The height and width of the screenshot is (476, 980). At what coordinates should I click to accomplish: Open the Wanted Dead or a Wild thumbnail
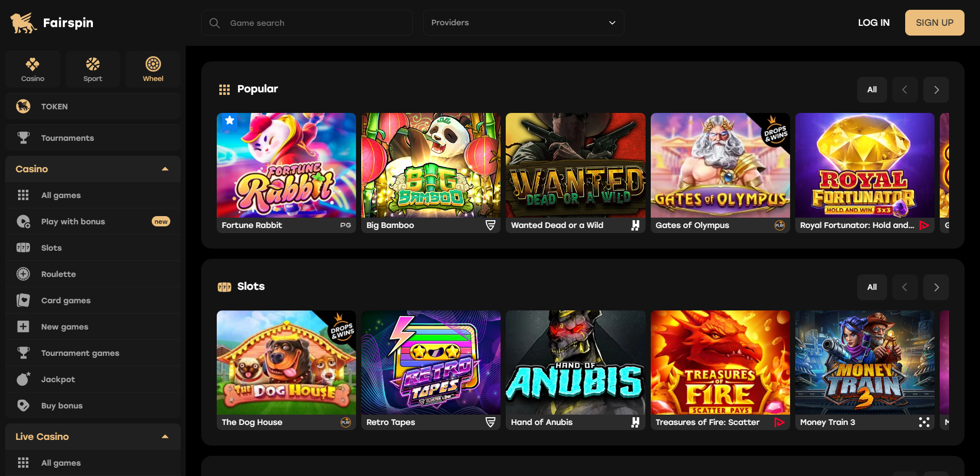[575, 165]
